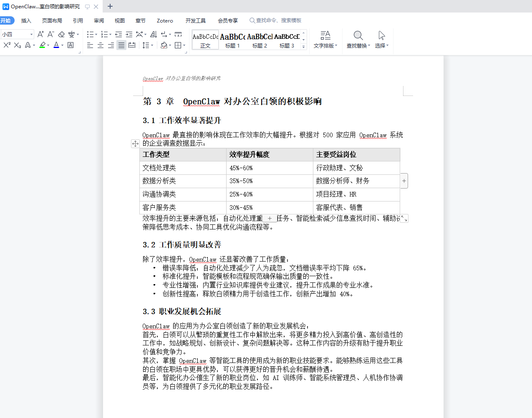532x418 pixels.
Task: Expand the highlight color dropdown arrow
Action: point(48,45)
